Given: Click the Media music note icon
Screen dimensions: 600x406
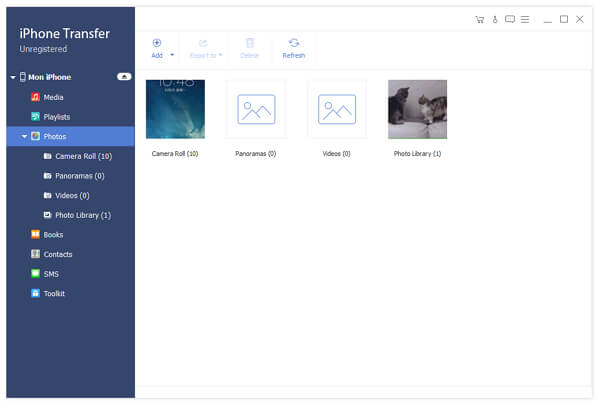Looking at the screenshot, I should point(35,97).
